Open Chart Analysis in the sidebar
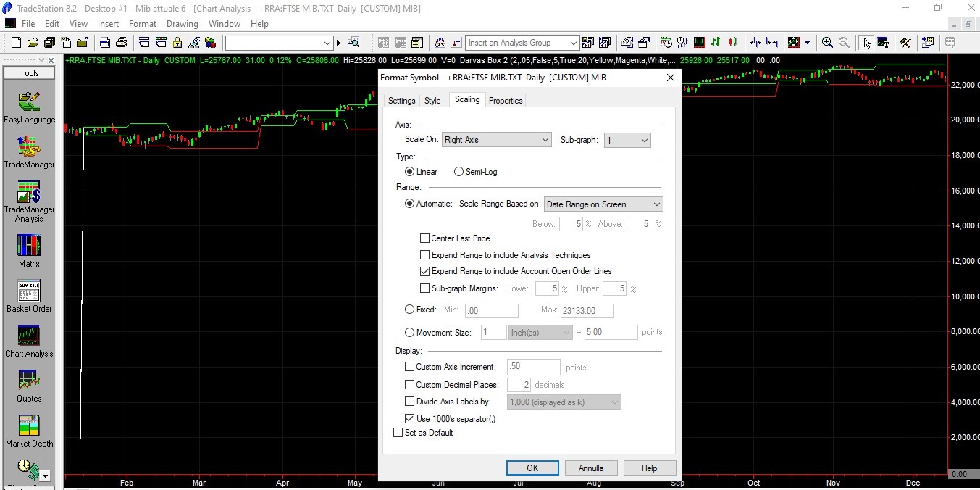The image size is (980, 490). [29, 340]
